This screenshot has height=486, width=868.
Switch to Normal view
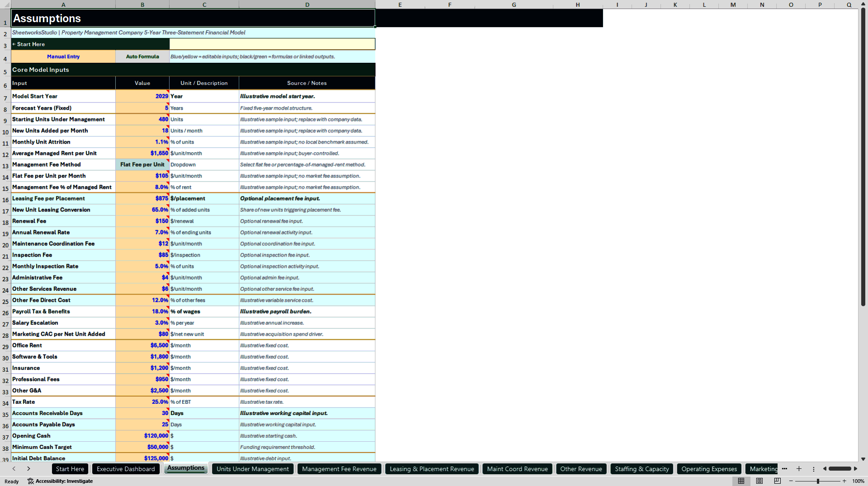(741, 481)
